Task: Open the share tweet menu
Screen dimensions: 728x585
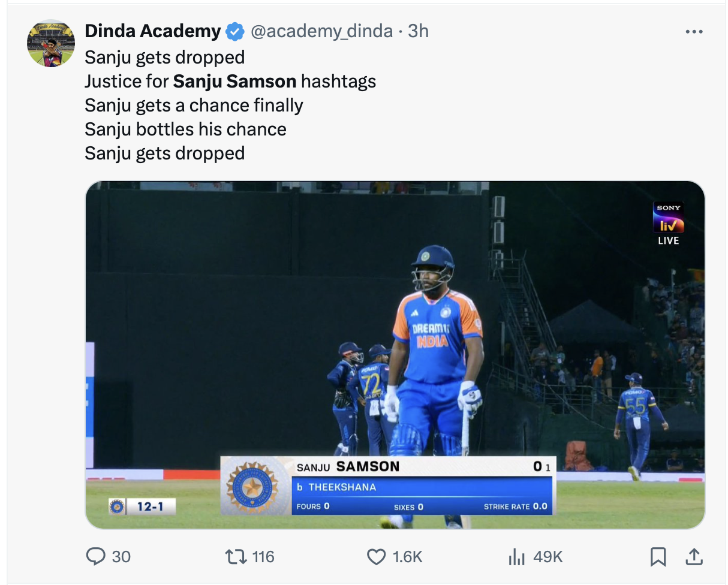Action: 694,557
